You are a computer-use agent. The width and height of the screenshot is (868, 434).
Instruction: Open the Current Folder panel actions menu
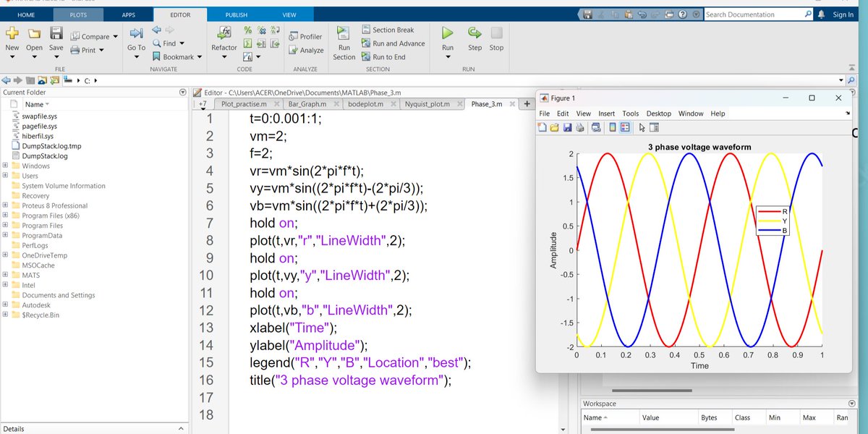point(183,93)
